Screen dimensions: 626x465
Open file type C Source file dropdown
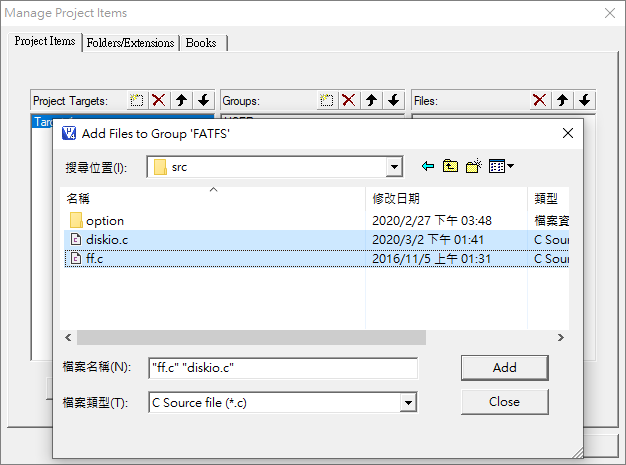(x=408, y=402)
